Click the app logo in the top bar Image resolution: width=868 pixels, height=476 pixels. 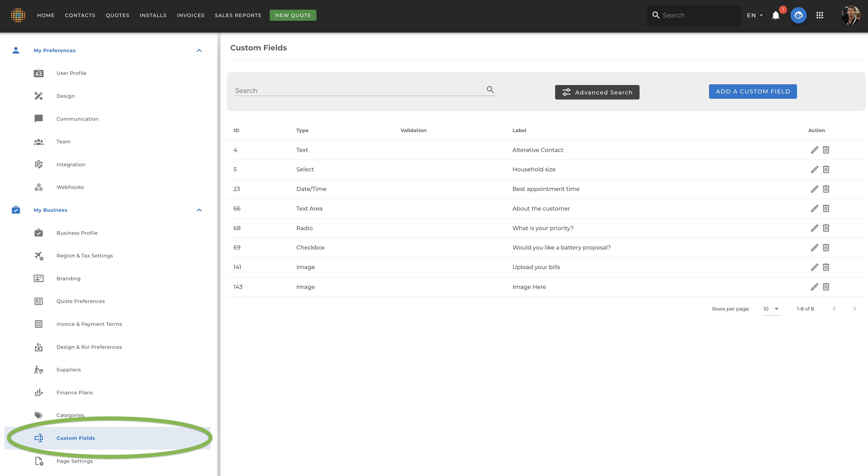click(18, 15)
